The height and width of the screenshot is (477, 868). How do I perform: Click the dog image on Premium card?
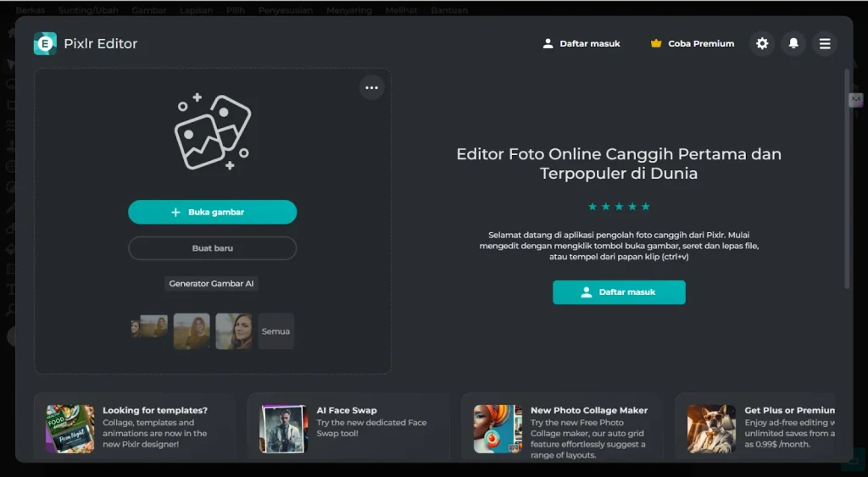point(711,429)
